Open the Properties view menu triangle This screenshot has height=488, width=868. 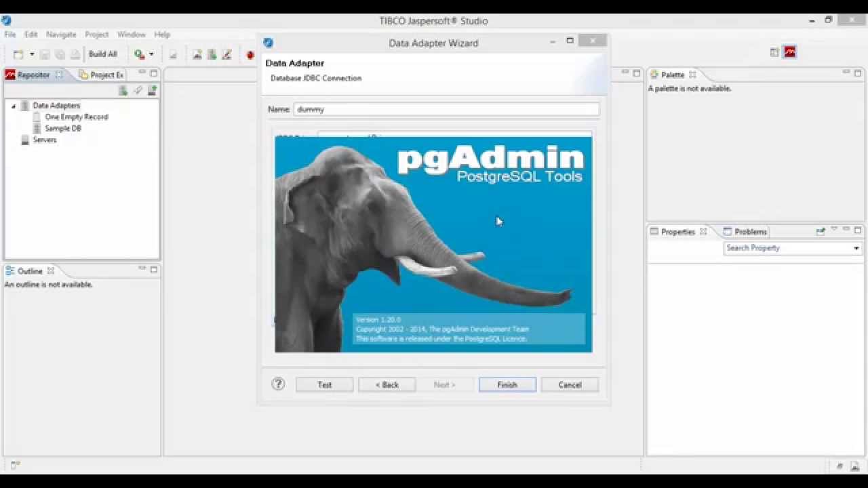click(834, 230)
